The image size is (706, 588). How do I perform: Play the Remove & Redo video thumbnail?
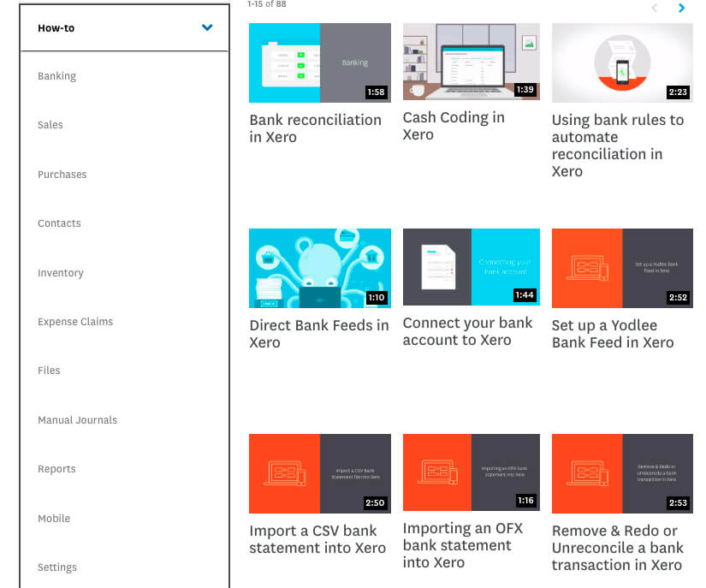tap(622, 473)
